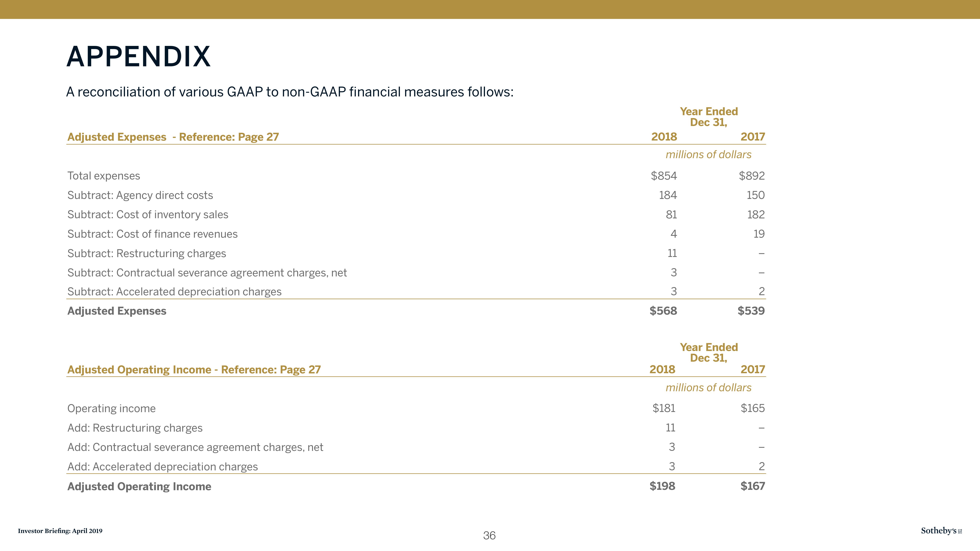Click the first Year Ended Dec 31 header
980x551 pixels.
coord(709,117)
